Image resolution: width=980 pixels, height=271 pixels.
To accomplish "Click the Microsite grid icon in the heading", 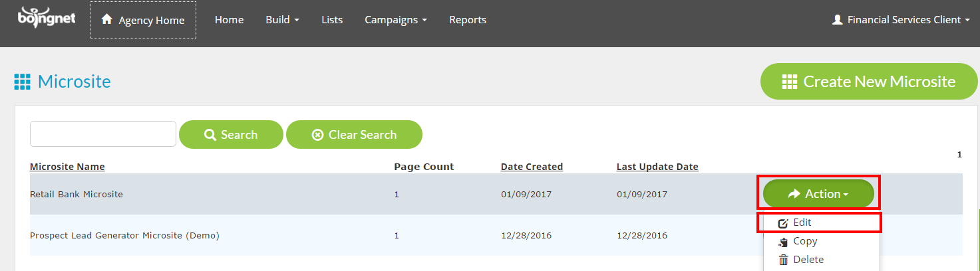I will coord(23,82).
